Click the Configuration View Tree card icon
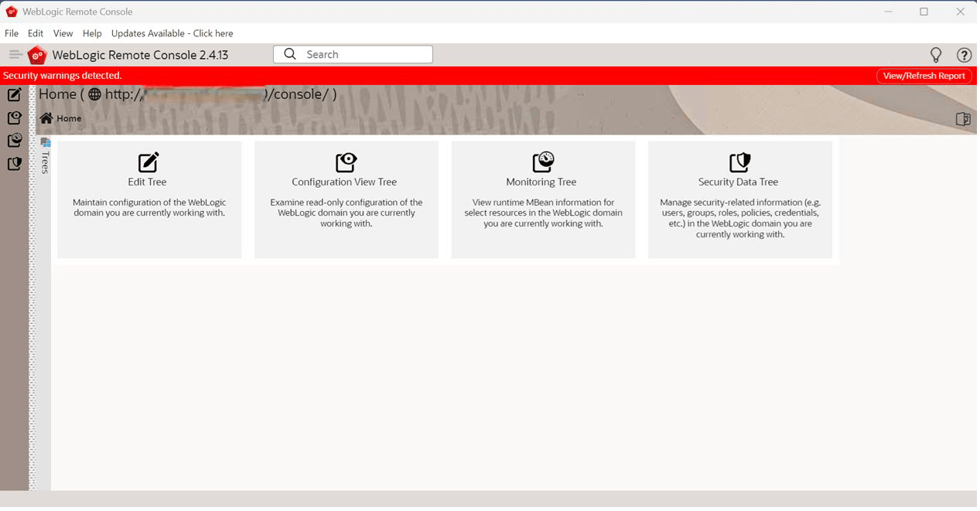This screenshot has width=980, height=511. coord(346,162)
